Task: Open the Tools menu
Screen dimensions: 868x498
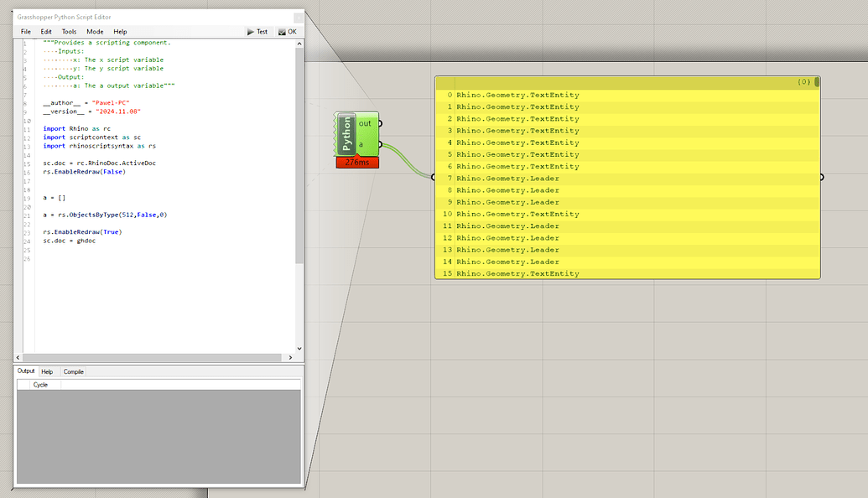Action: pyautogui.click(x=69, y=32)
